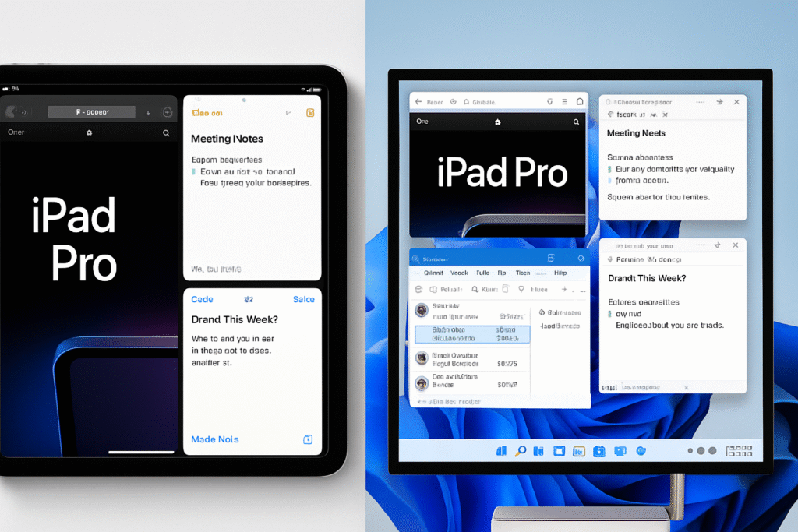This screenshot has height=532, width=798.
Task: Tap 'Meeting Notes' heading on iPad
Action: coord(227,139)
